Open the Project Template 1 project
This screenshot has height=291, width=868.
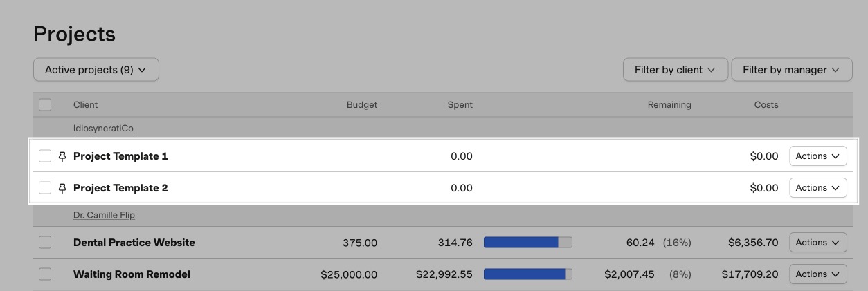120,156
